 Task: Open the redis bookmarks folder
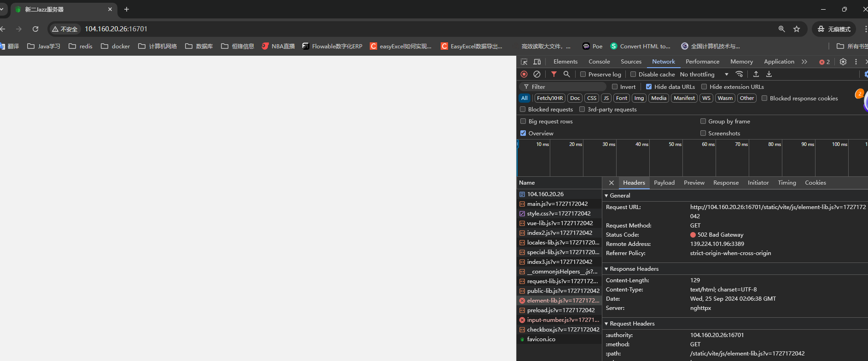[x=81, y=46]
